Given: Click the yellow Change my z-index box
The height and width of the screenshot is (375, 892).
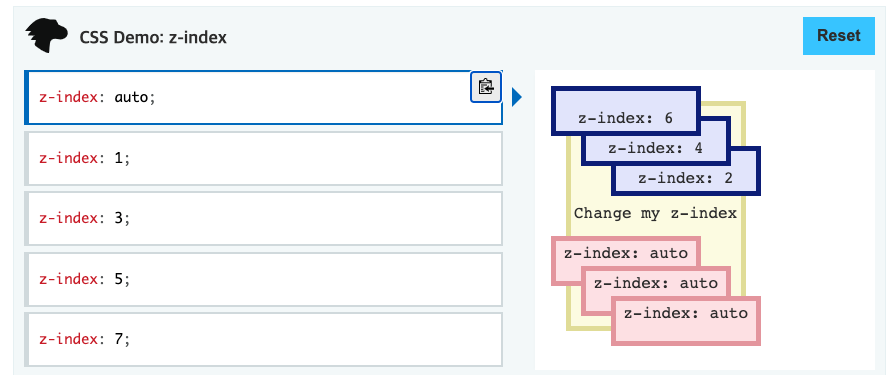Looking at the screenshot, I should tap(655, 214).
